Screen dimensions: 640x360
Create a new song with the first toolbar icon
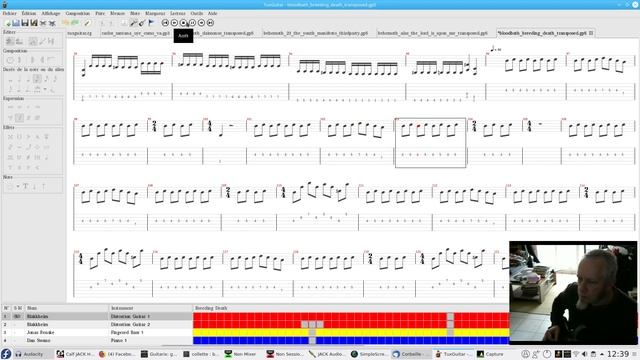click(x=7, y=23)
